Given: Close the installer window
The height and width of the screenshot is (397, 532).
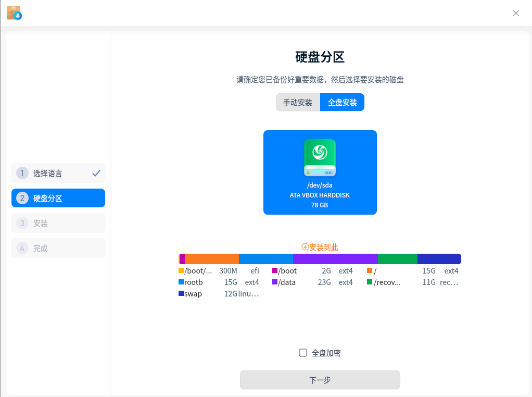Looking at the screenshot, I should point(516,13).
